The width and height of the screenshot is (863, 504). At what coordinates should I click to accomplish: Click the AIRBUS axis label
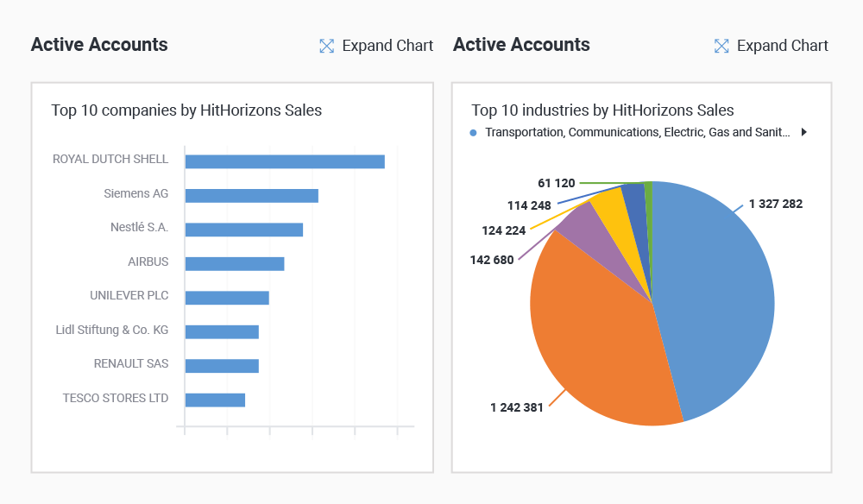[148, 261]
